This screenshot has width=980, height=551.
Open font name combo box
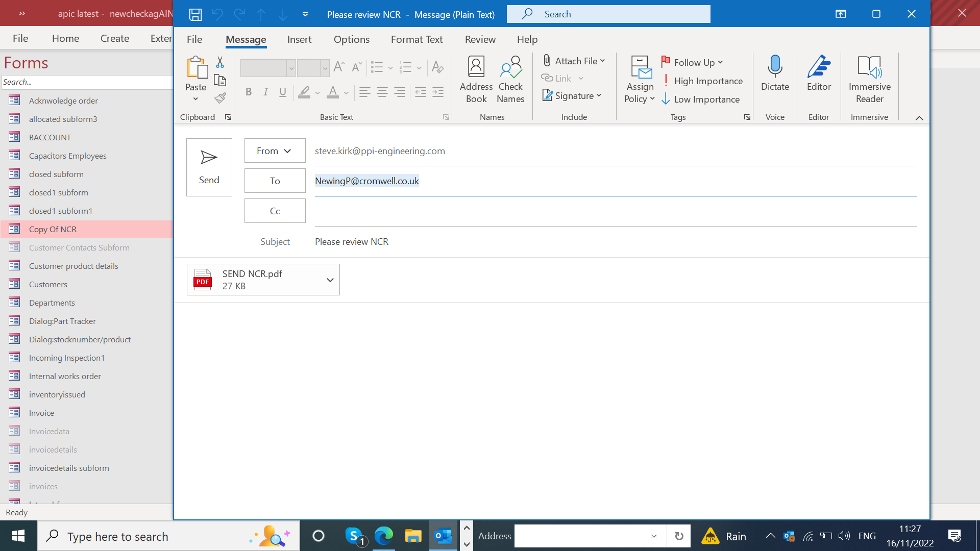tap(268, 67)
